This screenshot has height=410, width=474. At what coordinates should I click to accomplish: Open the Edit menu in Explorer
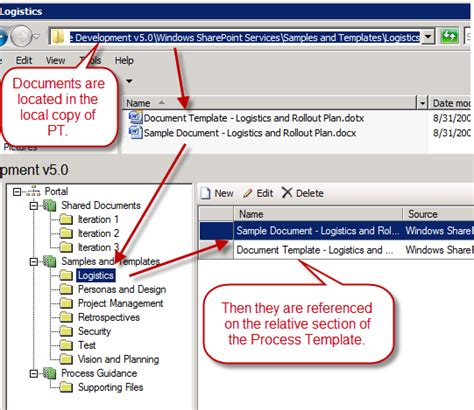point(24,60)
